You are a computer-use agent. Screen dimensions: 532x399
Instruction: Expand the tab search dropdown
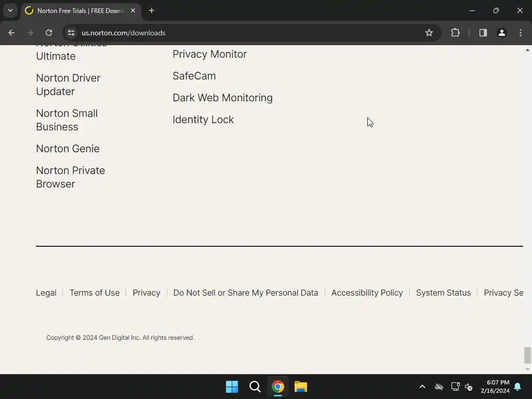pyautogui.click(x=10, y=10)
